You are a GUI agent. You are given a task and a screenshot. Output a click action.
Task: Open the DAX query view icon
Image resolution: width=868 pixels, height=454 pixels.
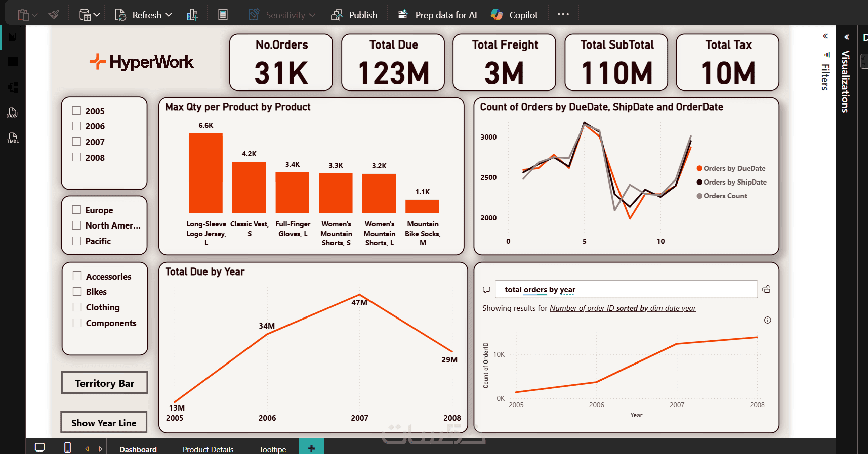pos(12,113)
